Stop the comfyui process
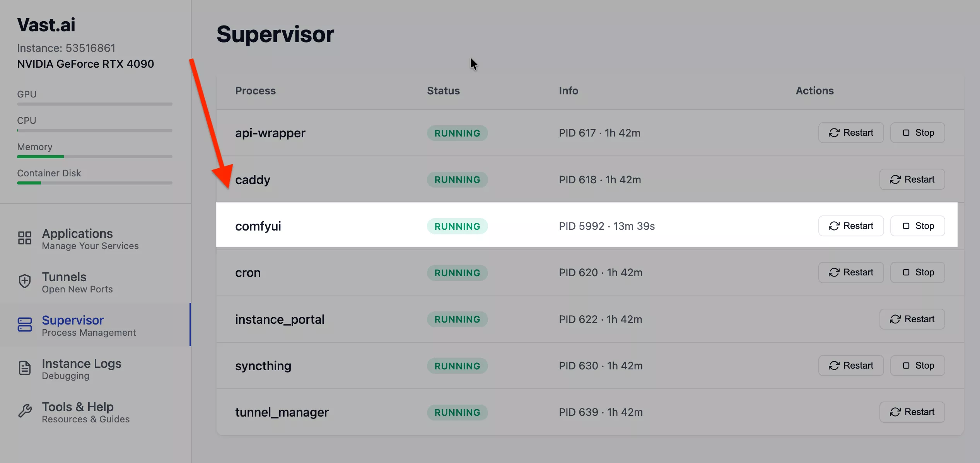The width and height of the screenshot is (980, 463). [917, 226]
